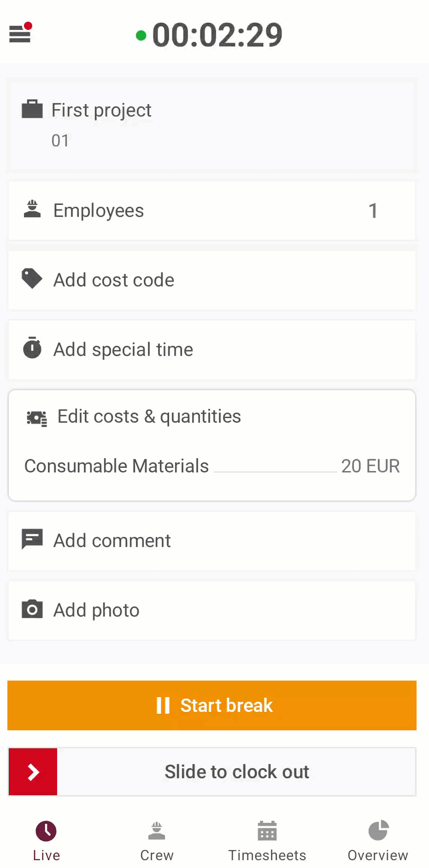Tap the comment speech bubble icon
This screenshot has width=429, height=868.
click(32, 539)
